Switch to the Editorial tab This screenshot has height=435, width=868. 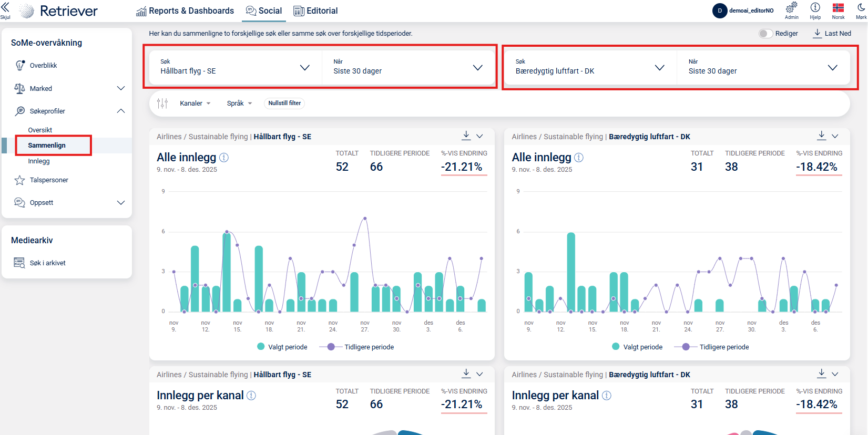(315, 11)
